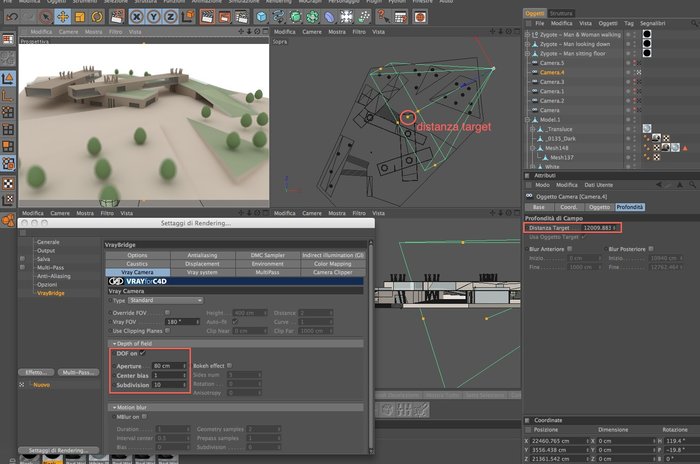The image size is (700, 464).
Task: Toggle the Multi-Pass checkbox in render settings
Action: pyautogui.click(x=22, y=267)
